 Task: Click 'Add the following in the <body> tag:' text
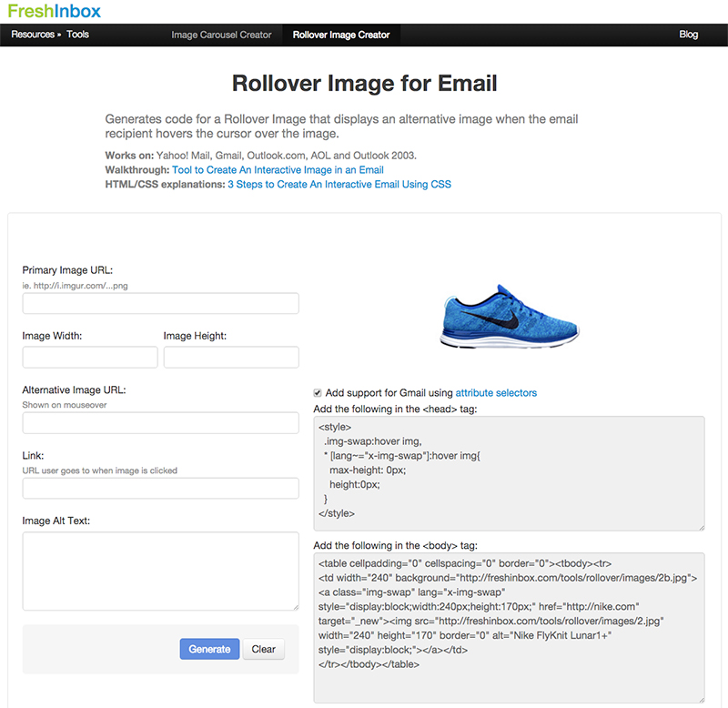click(x=395, y=545)
